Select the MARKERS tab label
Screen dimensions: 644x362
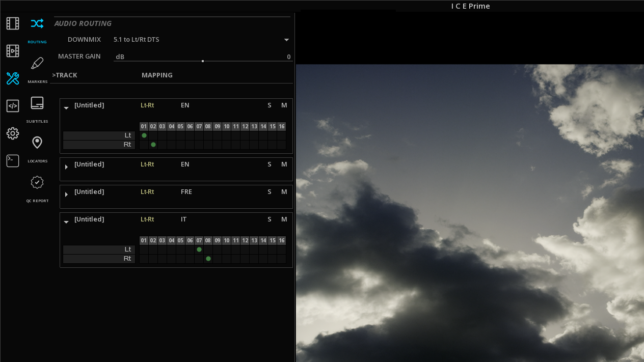(x=38, y=82)
